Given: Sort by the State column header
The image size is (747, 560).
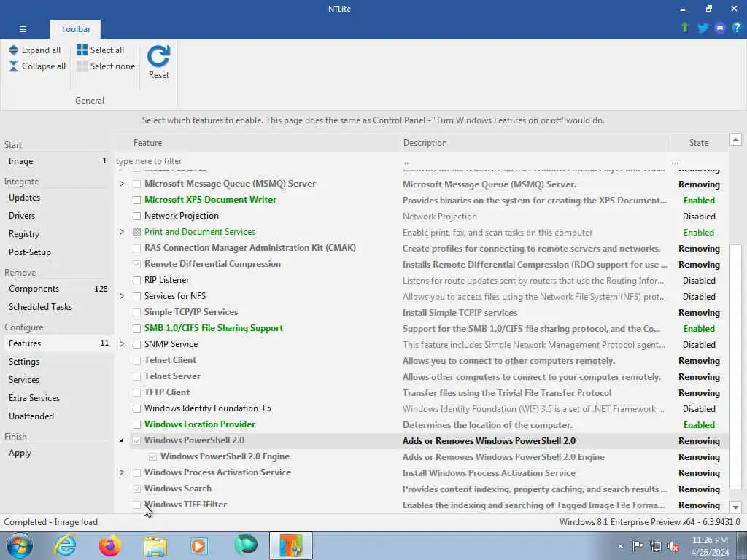Looking at the screenshot, I should coord(699,143).
